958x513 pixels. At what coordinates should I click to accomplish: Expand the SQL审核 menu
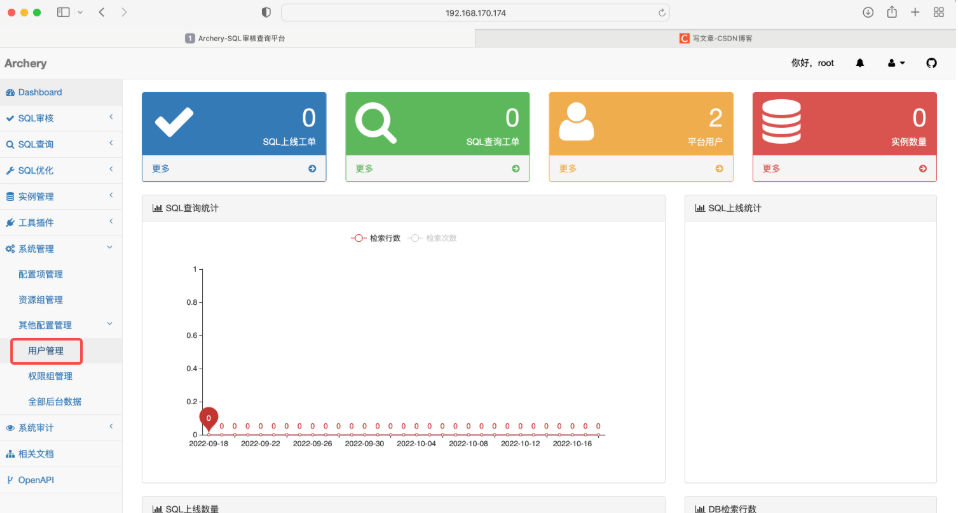[61, 118]
